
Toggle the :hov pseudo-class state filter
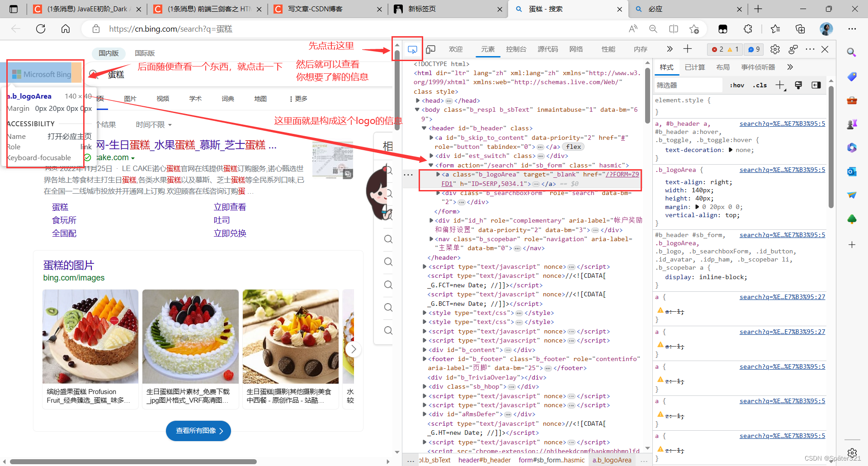736,85
